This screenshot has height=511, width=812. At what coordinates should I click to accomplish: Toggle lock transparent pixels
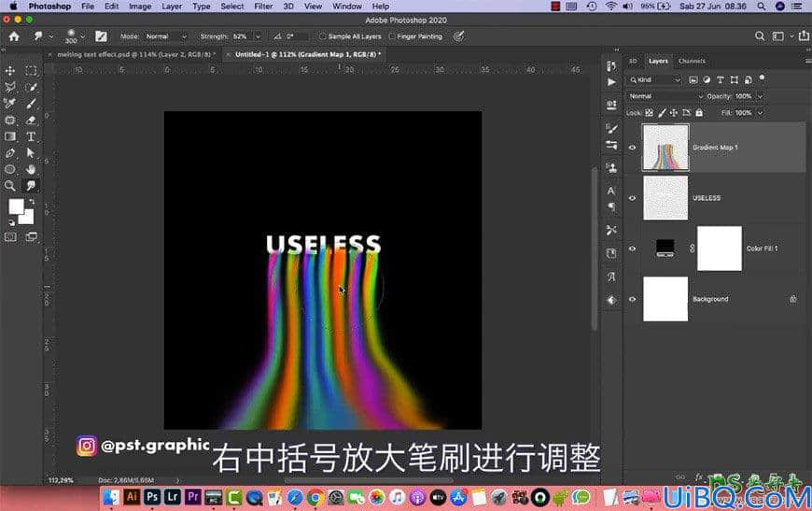649,112
